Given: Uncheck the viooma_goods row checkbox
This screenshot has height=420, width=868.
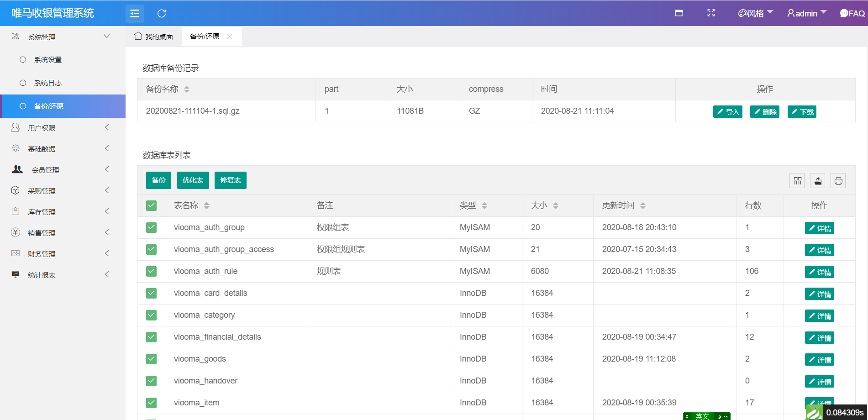Looking at the screenshot, I should pos(152,359).
